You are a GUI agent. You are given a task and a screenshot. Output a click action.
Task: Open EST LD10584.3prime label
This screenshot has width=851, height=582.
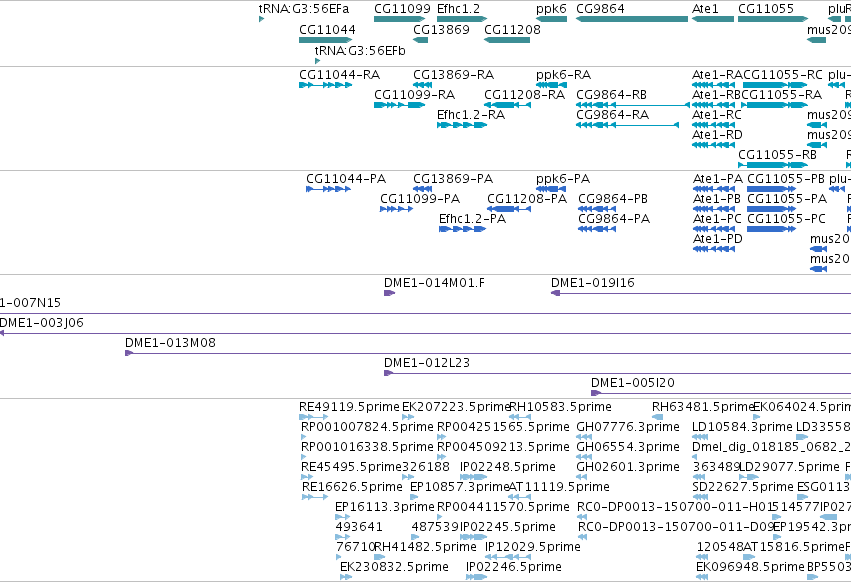click(742, 427)
